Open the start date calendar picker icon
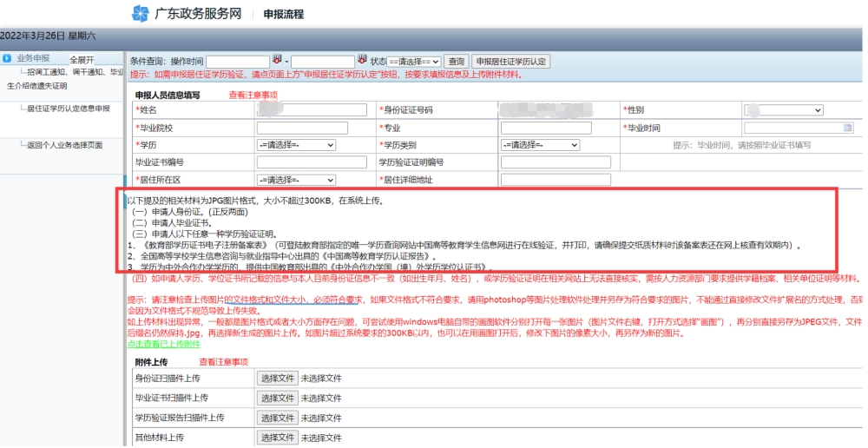The image size is (868, 448). tap(278, 59)
